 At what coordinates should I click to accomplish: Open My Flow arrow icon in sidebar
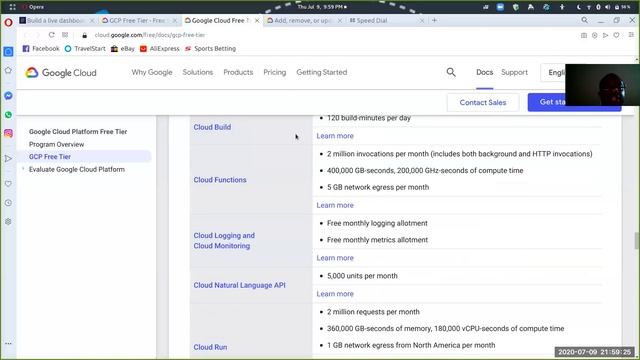pos(8,158)
